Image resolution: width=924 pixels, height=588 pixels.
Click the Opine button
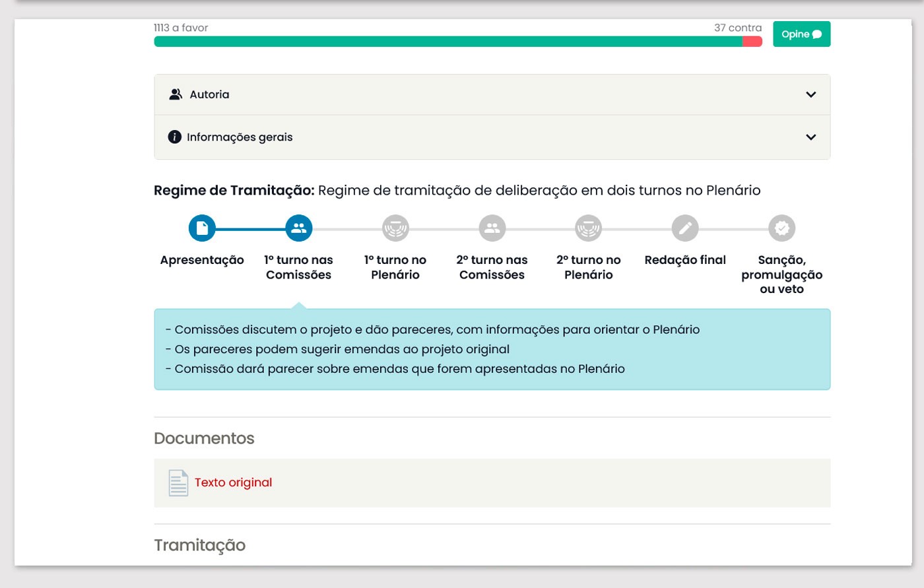point(802,34)
